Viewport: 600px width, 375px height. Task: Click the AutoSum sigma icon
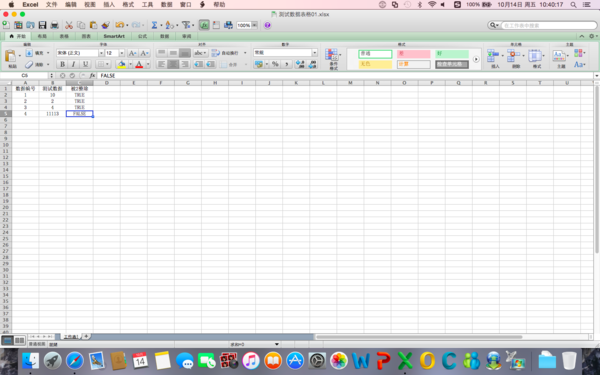(154, 25)
